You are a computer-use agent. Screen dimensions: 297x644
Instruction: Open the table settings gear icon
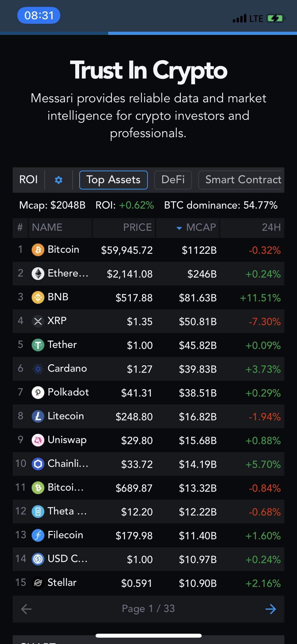pos(58,180)
